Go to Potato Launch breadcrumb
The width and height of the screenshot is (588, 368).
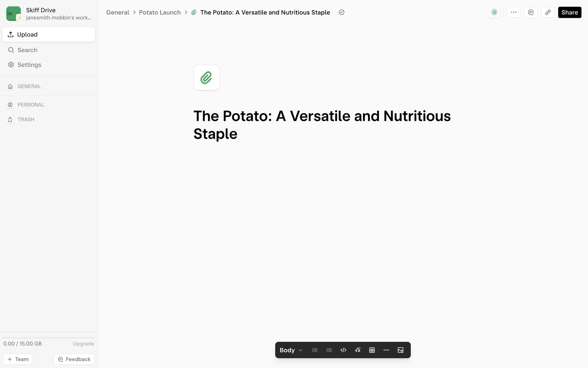click(160, 12)
